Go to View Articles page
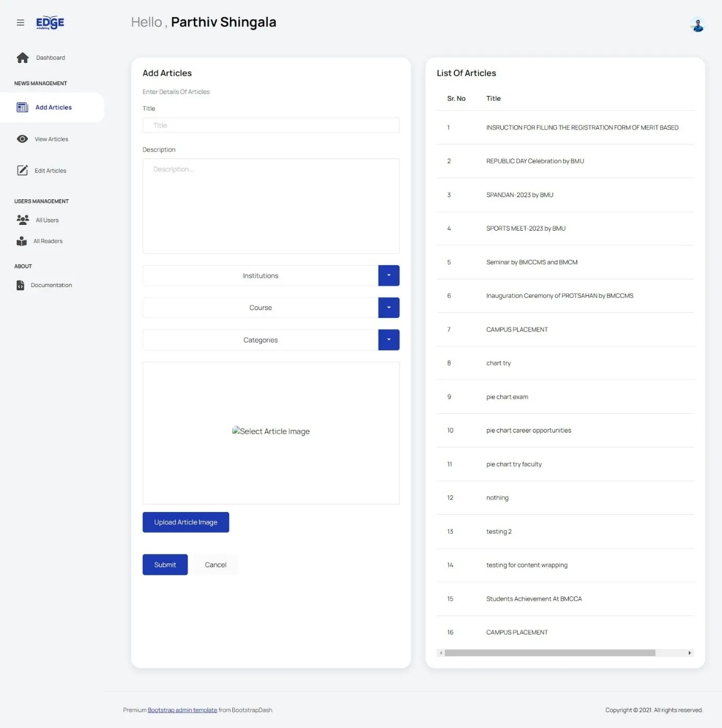The height and width of the screenshot is (728, 722). pyautogui.click(x=51, y=139)
